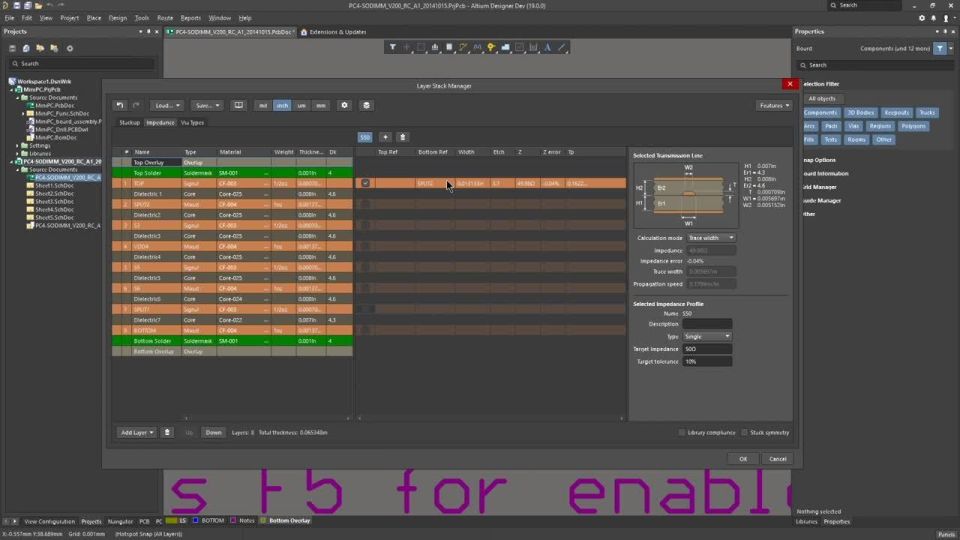Image resolution: width=960 pixels, height=540 pixels.
Task: Expand the Settings folder in the project tree
Action: (18, 146)
